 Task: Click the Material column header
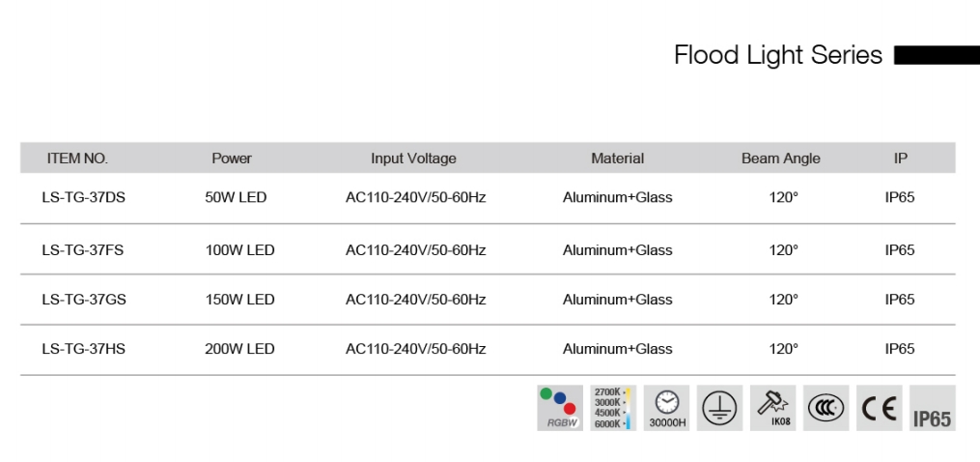click(617, 159)
